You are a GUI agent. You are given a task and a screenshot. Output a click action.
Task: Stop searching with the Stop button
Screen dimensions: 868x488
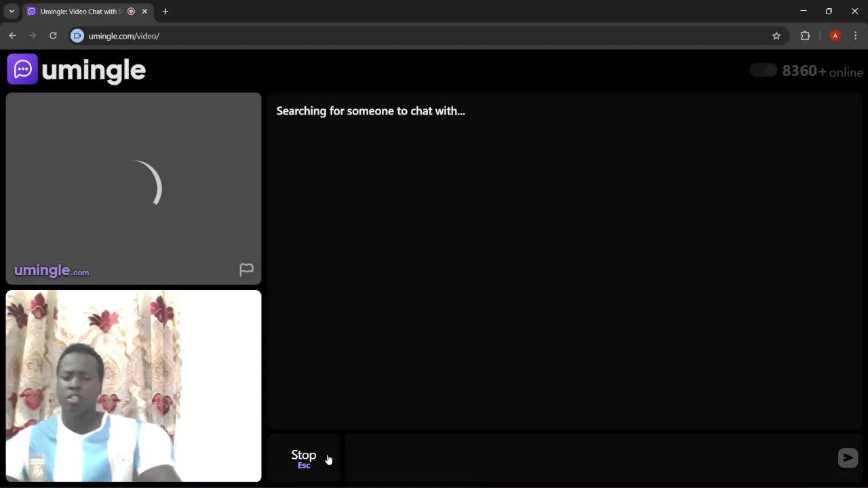pos(304,458)
